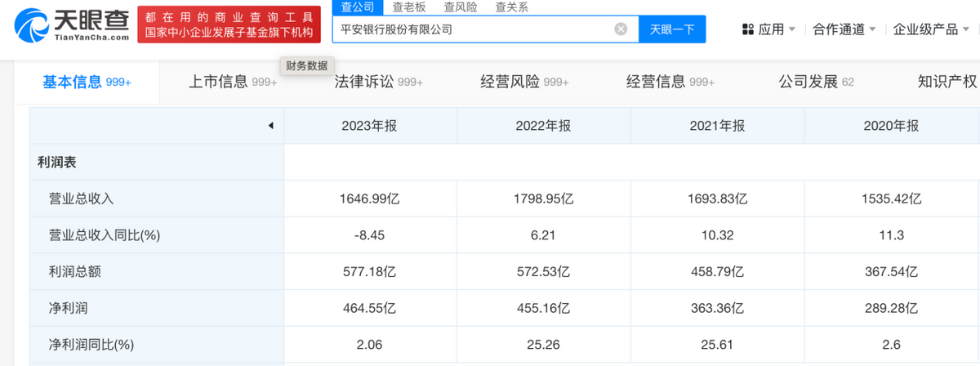Click the 289.28亿 net profit cell
980x366 pixels.
click(892, 308)
